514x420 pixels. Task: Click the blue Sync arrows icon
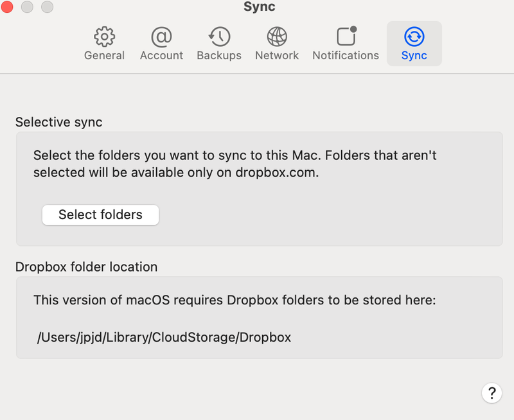click(414, 36)
